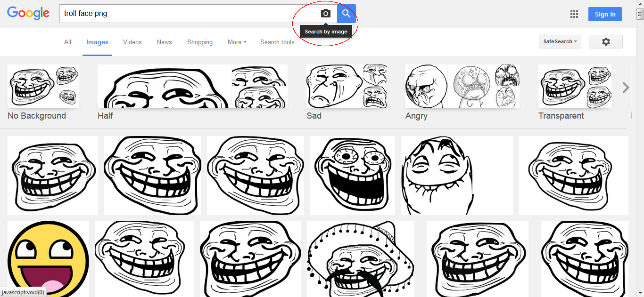Select the Shopping tab
Viewport: 644px width, 297px height.
(200, 42)
